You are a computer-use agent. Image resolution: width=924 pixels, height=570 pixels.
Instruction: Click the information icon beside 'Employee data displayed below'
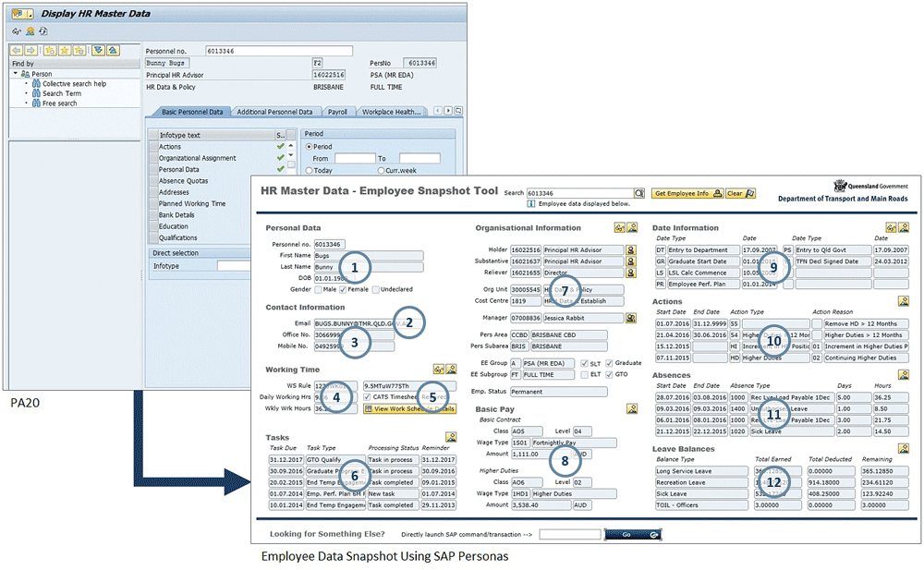click(531, 203)
